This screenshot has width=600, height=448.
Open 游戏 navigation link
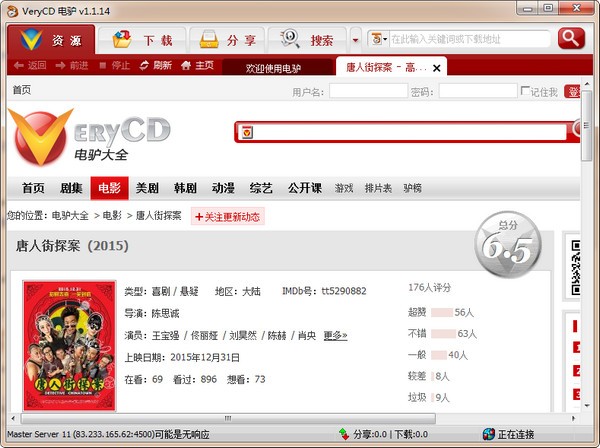[x=344, y=188]
